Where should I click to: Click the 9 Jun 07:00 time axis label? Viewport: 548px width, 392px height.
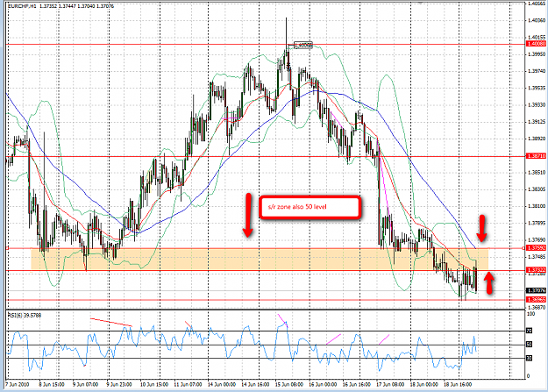click(x=86, y=385)
